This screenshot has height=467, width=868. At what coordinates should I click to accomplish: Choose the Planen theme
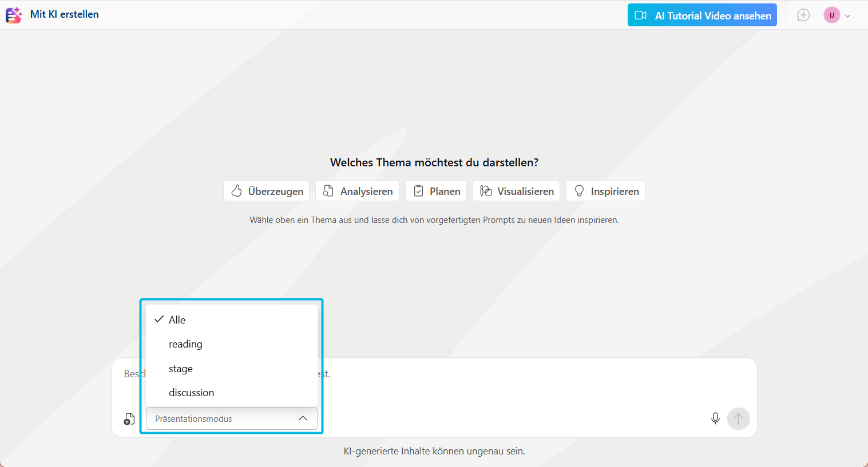point(436,191)
